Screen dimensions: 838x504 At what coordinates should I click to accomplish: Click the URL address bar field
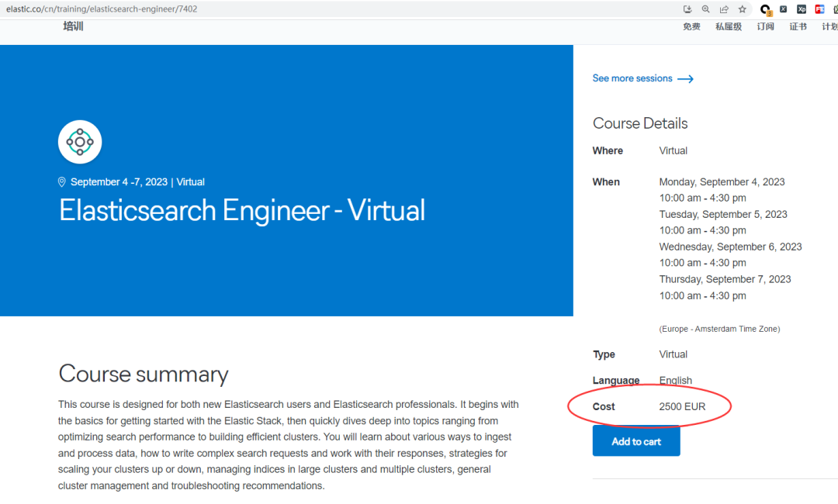[310, 9]
